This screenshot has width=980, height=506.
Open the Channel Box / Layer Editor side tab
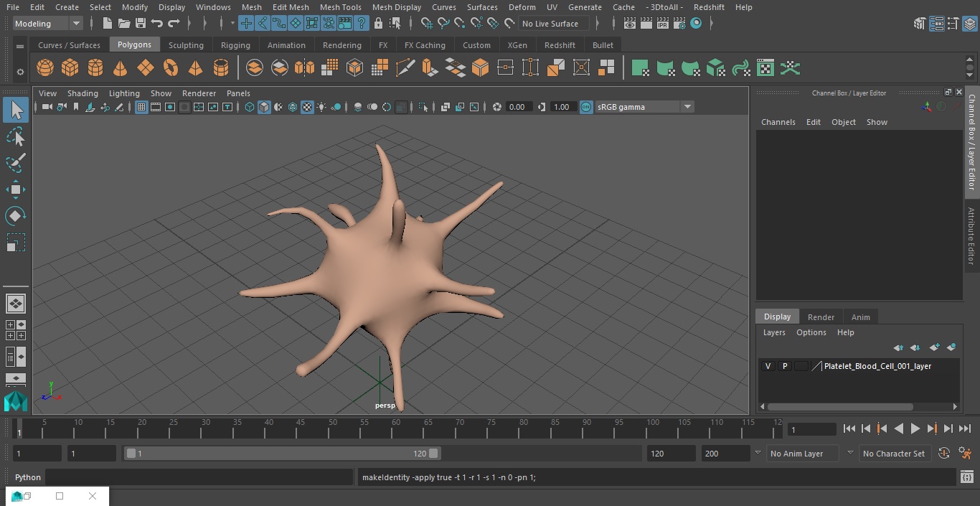(x=972, y=141)
